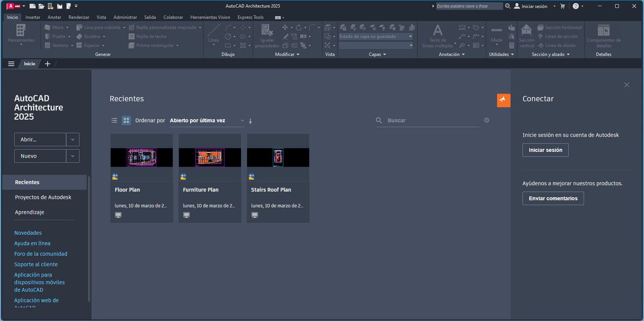Click Texto de líneas múltiples tool
This screenshot has width=644, height=321.
[438, 36]
